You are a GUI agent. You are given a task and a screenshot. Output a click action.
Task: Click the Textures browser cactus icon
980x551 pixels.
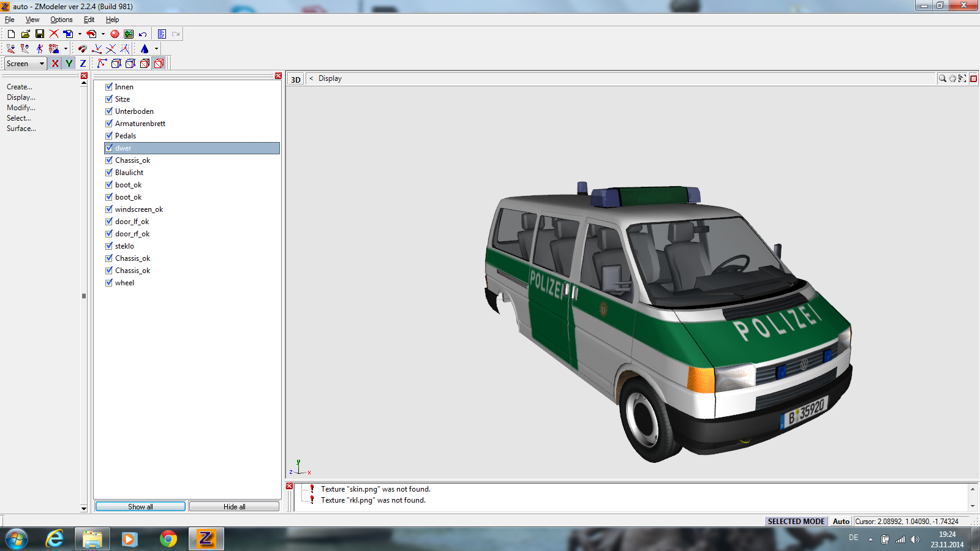129,34
